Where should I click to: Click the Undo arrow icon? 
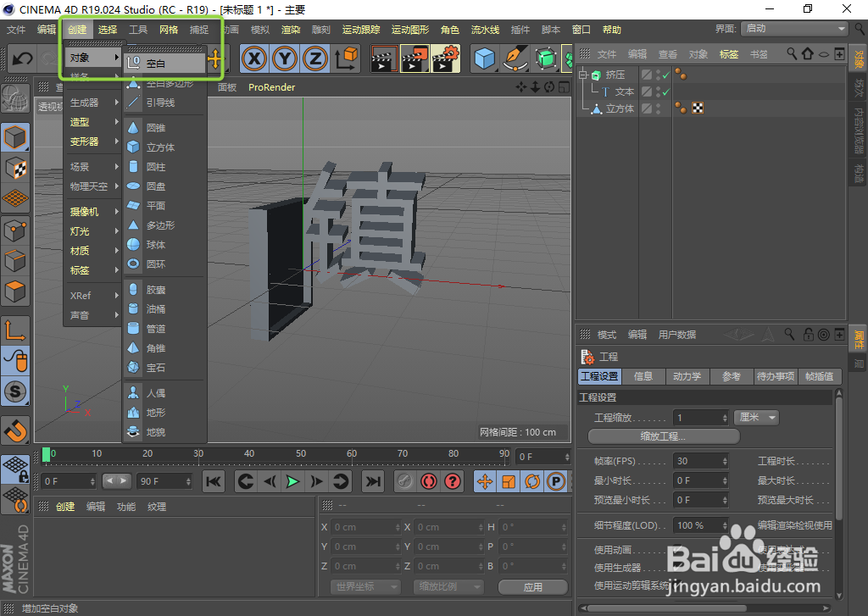(22, 58)
